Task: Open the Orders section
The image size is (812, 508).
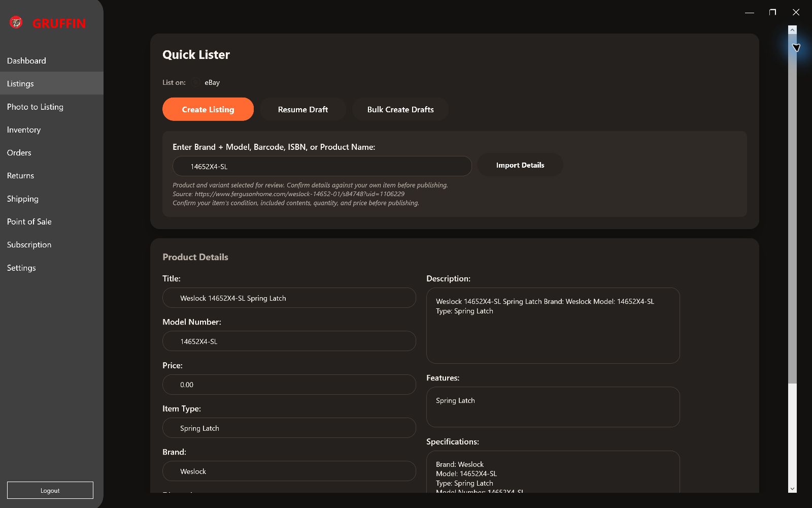Action: 52,152
